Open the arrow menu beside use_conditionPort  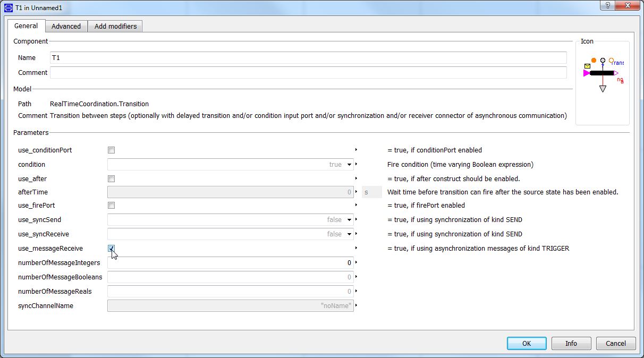(356, 150)
